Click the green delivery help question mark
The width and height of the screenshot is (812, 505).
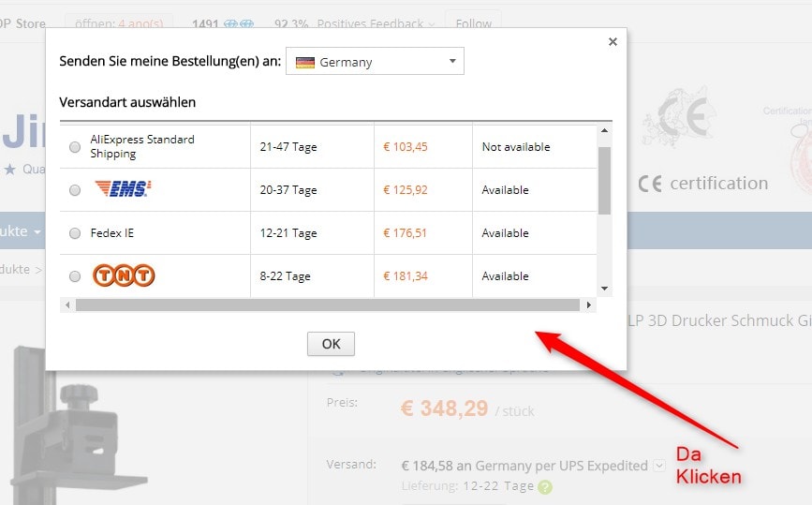(x=545, y=487)
